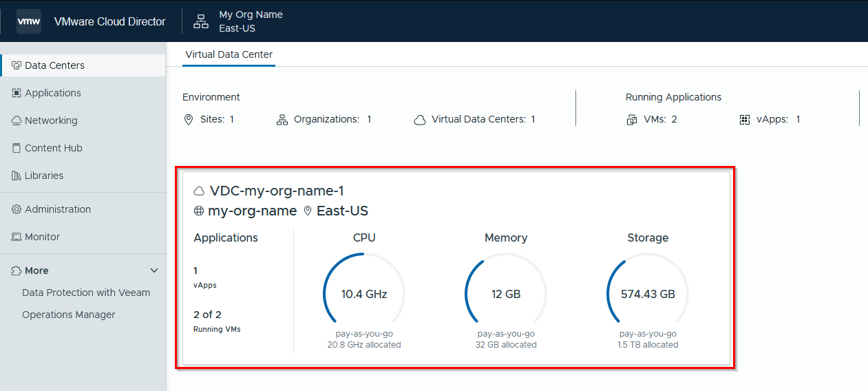Click the Content Hub sidebar icon
The width and height of the screenshot is (868, 391).
[17, 148]
